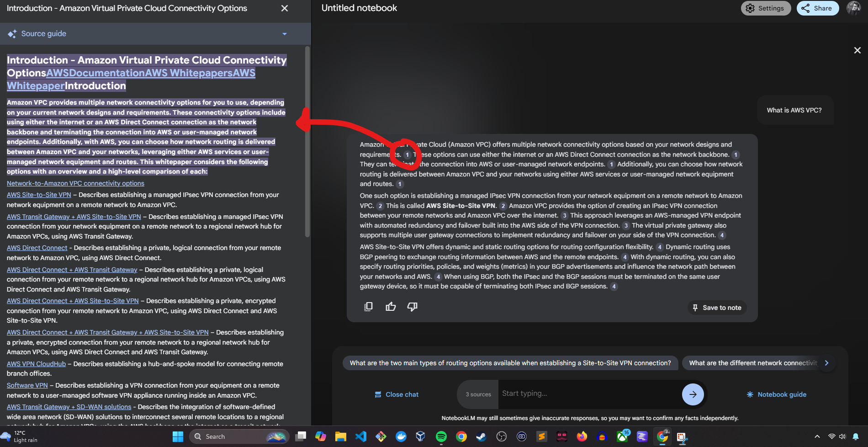Close chat
The width and height of the screenshot is (868, 447).
[397, 394]
